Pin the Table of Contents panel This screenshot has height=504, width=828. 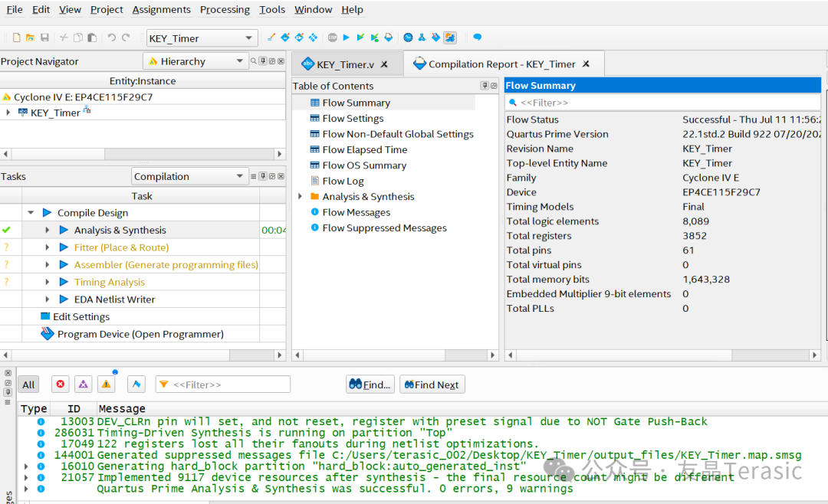485,86
